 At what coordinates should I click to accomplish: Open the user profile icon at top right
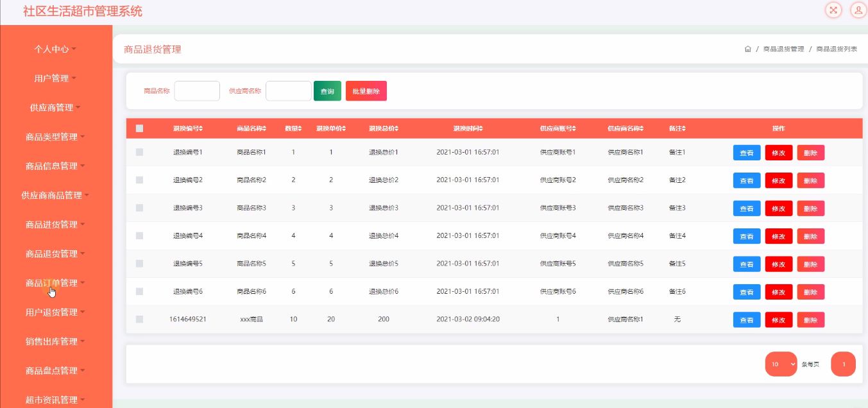(x=858, y=10)
